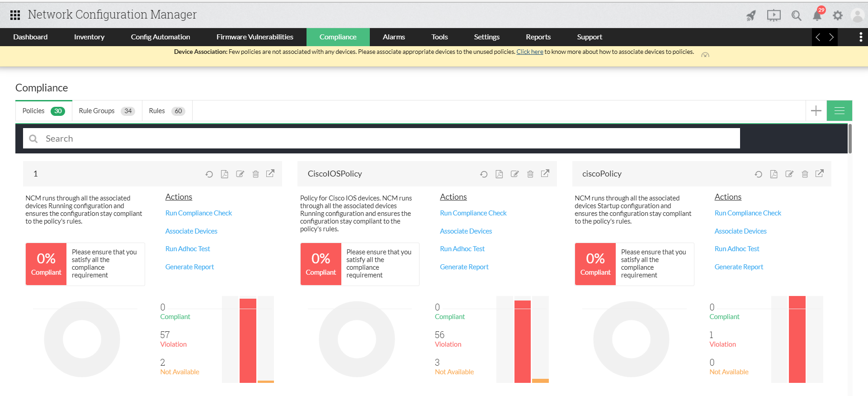Export ciscoPolicy as PDF icon
The height and width of the screenshot is (396, 868).
[x=774, y=174]
